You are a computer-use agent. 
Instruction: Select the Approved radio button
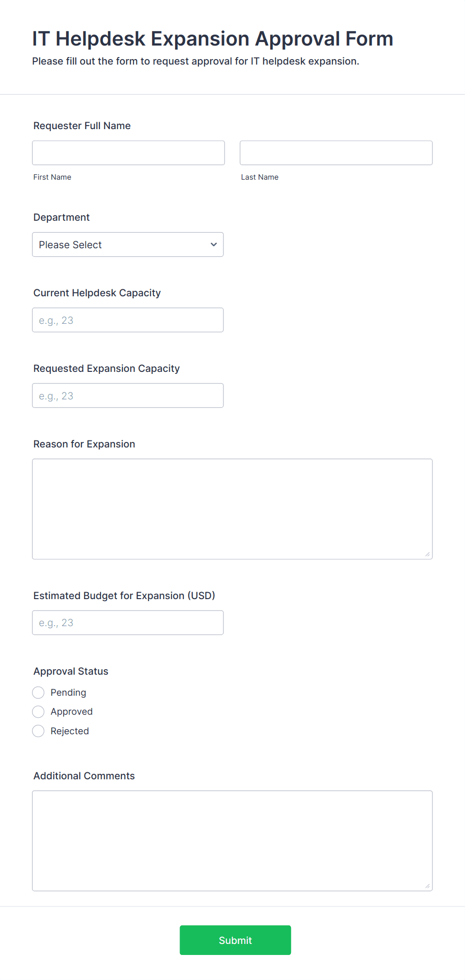[x=38, y=712]
